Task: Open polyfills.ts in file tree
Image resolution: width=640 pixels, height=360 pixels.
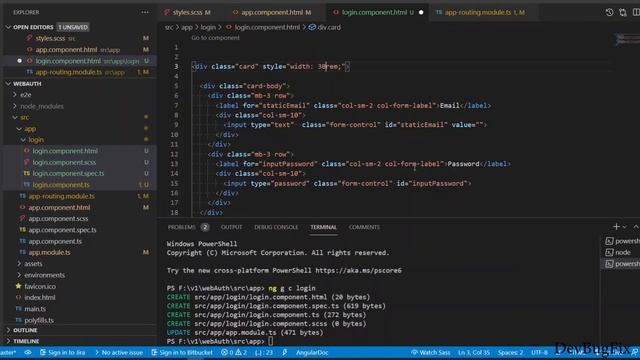Action: pos(39,320)
